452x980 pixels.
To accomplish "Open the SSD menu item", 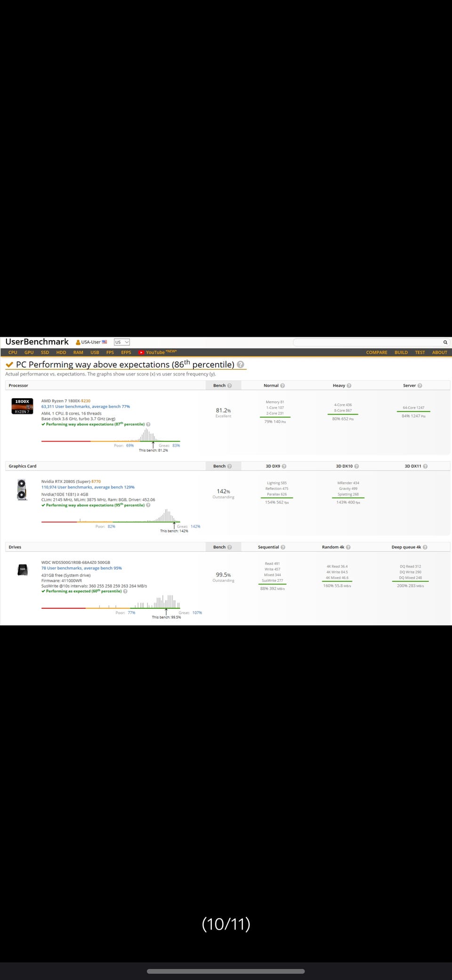I will [x=45, y=352].
